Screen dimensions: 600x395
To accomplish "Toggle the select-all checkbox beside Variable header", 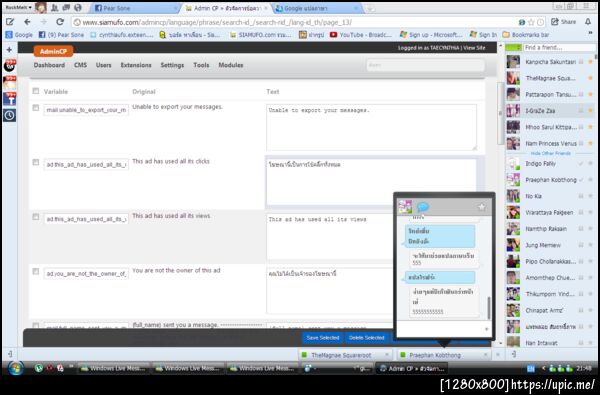I will (36, 91).
